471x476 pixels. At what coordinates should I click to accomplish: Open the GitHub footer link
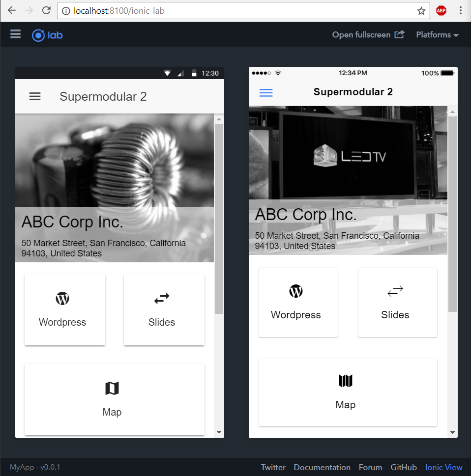point(404,467)
